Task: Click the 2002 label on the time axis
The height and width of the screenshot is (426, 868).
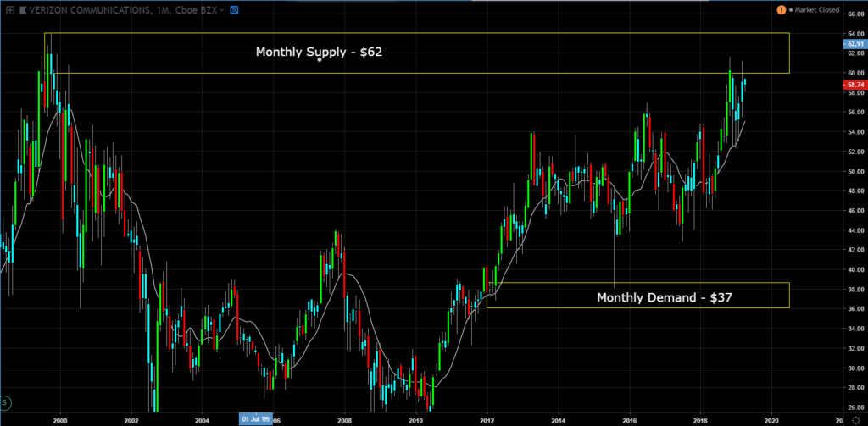Action: click(x=131, y=420)
